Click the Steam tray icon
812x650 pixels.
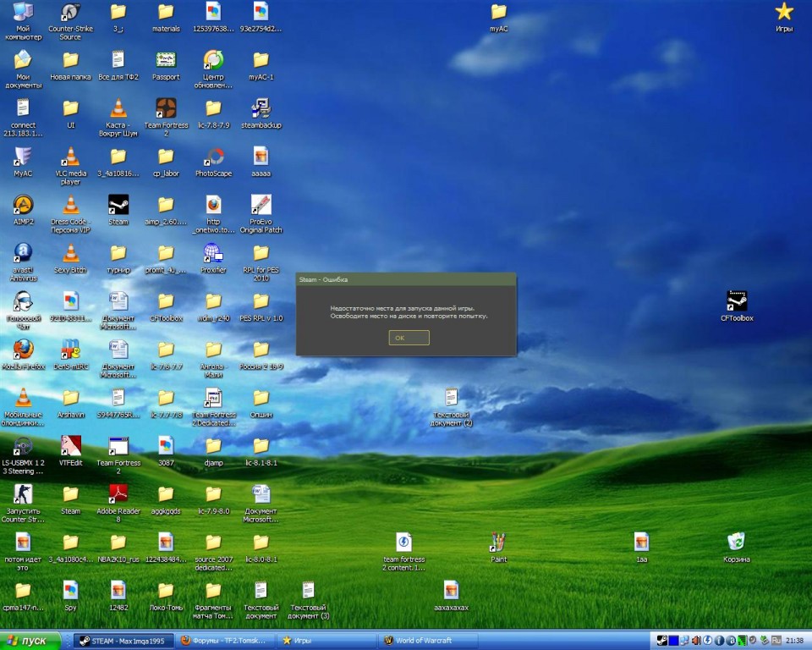coord(661,641)
